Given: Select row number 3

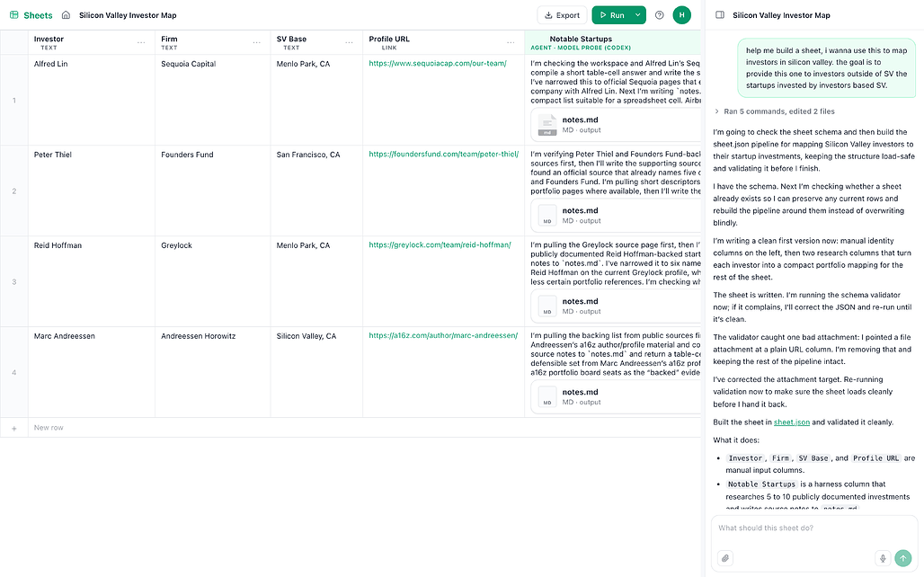Looking at the screenshot, I should coord(14,281).
